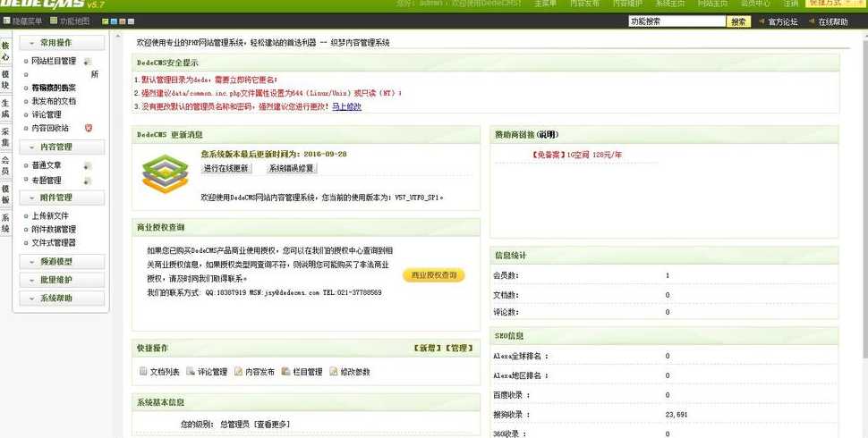Image resolution: width=868 pixels, height=438 pixels.
Task: Open 会员中心 in the top navigation
Action: click(x=755, y=4)
